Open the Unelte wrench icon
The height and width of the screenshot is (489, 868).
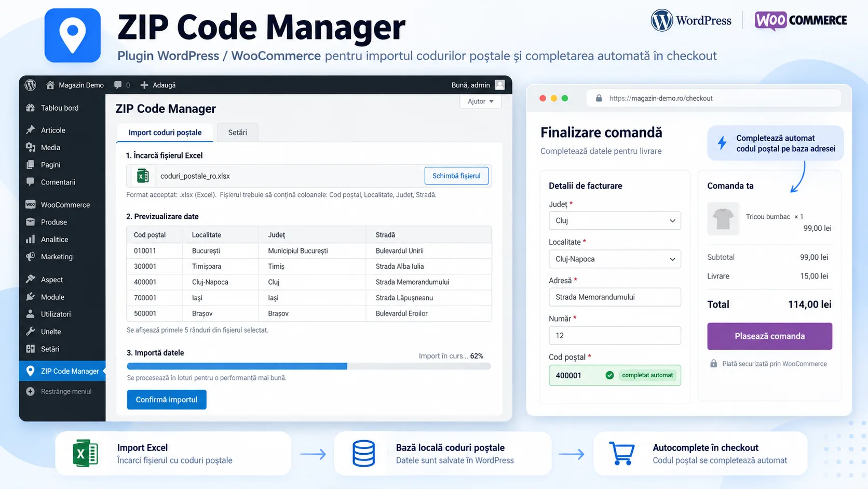click(x=31, y=332)
